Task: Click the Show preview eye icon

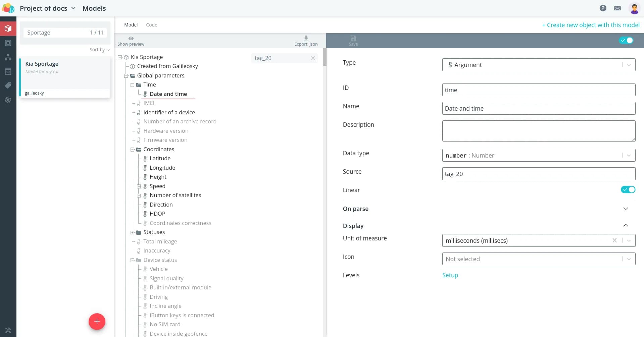Action: tap(131, 38)
